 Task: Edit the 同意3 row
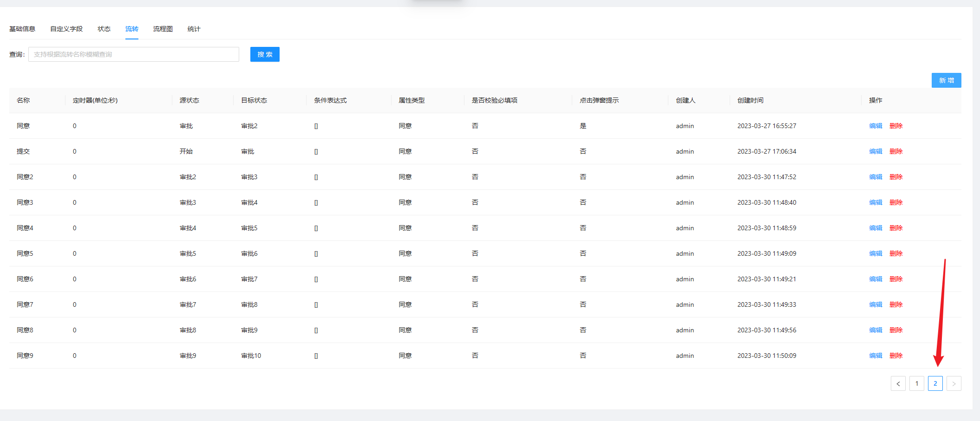(x=875, y=202)
